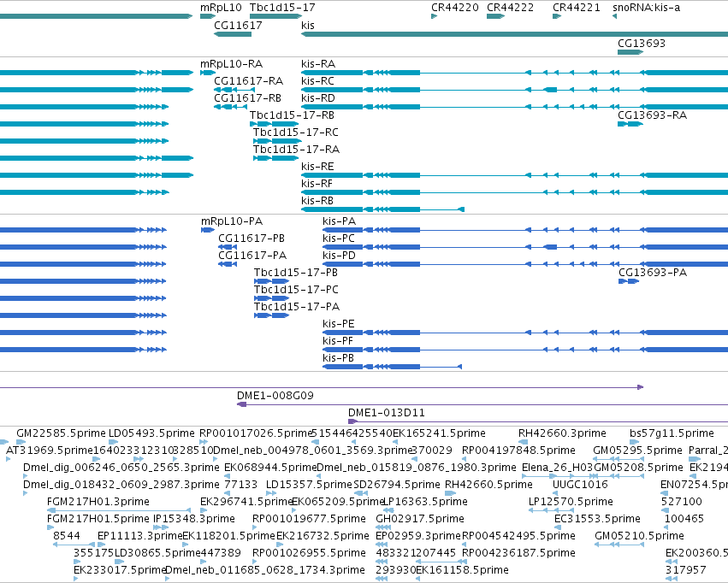Click the Tbc1d15-17 gene label

[282, 8]
